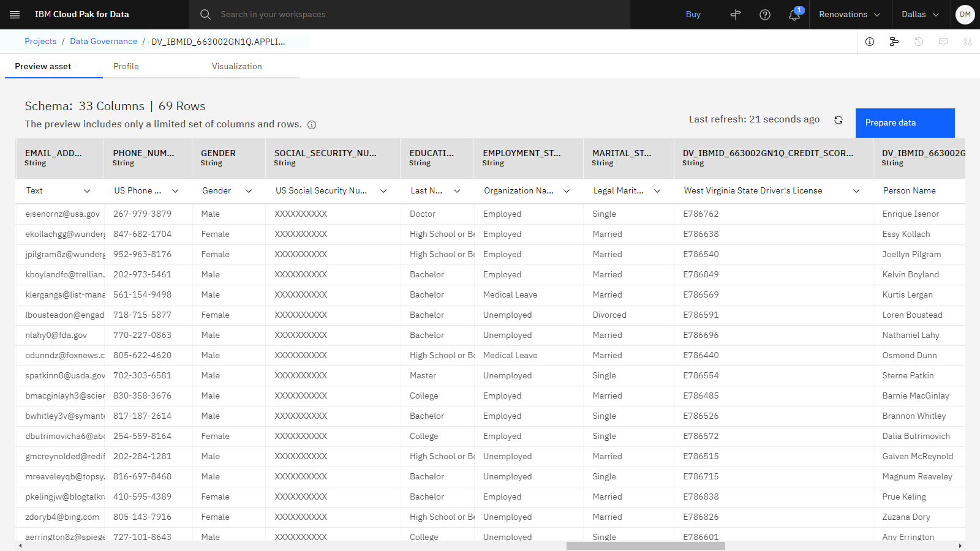Click the SOCIAL_SECURITY_NU... column header

point(333,158)
